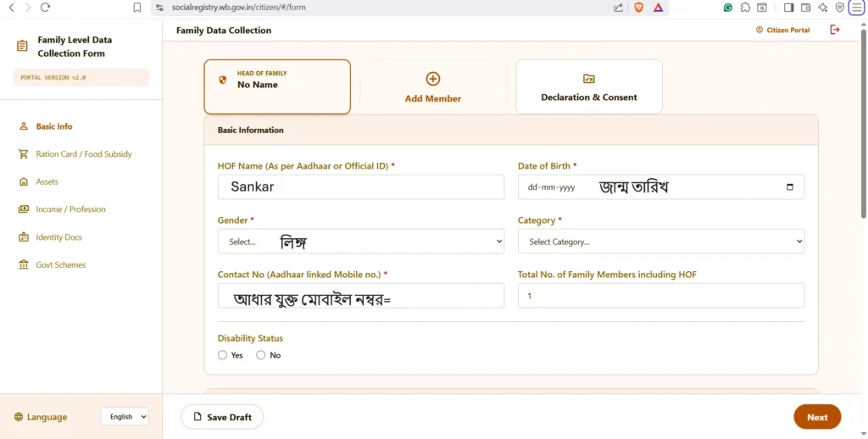Click the logout icon beside Citizen Portal
This screenshot has height=439, width=868.
coord(835,30)
